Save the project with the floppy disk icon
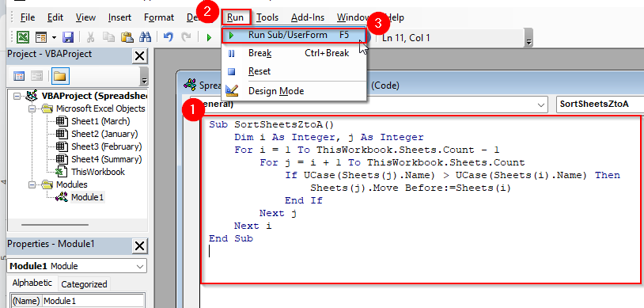Screen dimensions: 644x308 point(68,38)
